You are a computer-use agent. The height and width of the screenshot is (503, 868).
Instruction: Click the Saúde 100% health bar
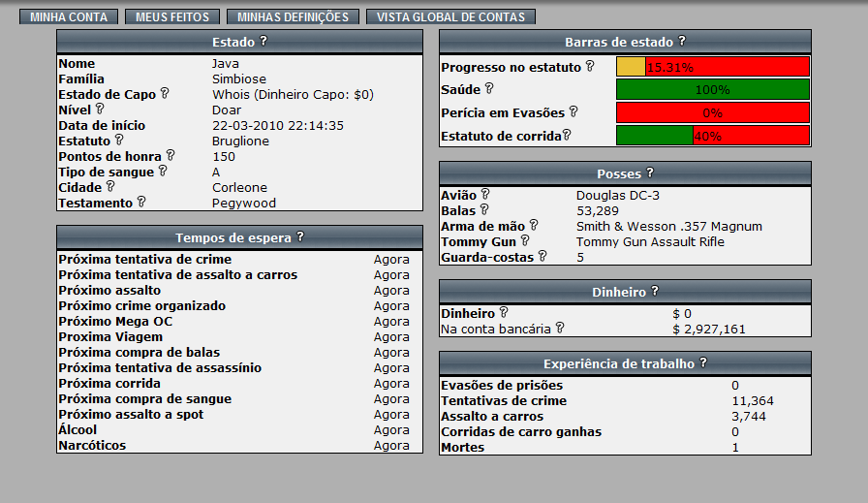click(713, 90)
